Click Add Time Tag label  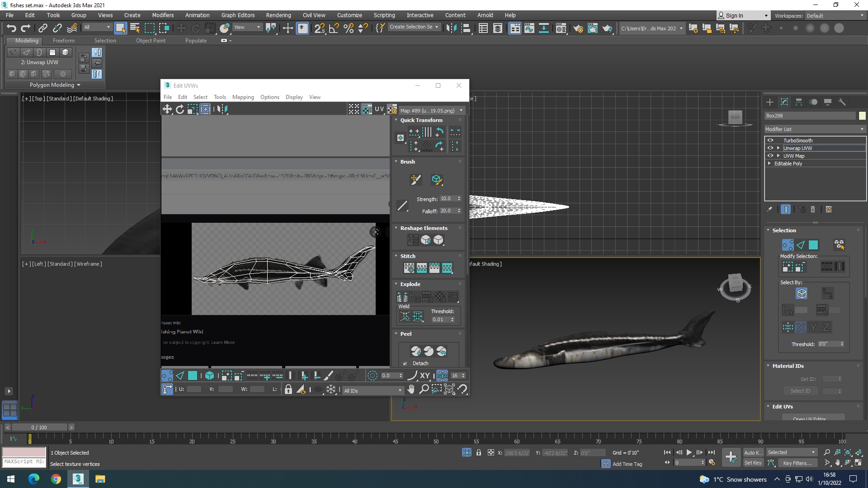[627, 464]
